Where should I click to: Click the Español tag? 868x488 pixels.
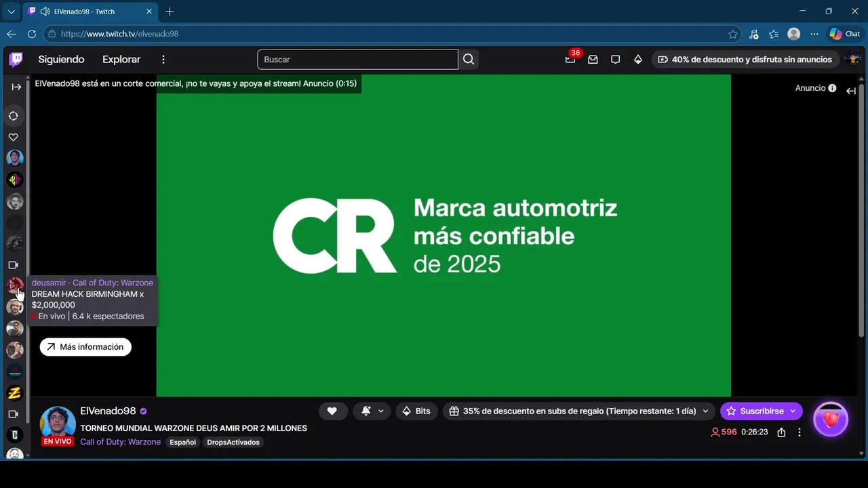(183, 442)
